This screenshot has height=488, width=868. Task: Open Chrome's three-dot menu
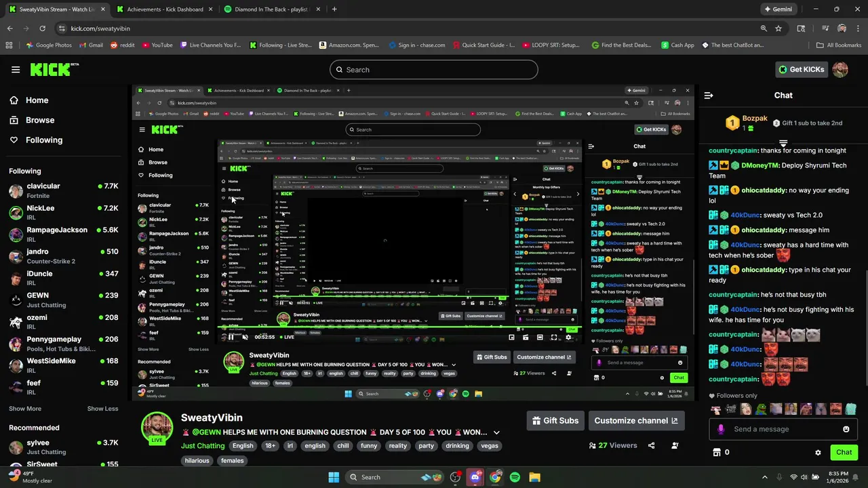click(x=858, y=28)
